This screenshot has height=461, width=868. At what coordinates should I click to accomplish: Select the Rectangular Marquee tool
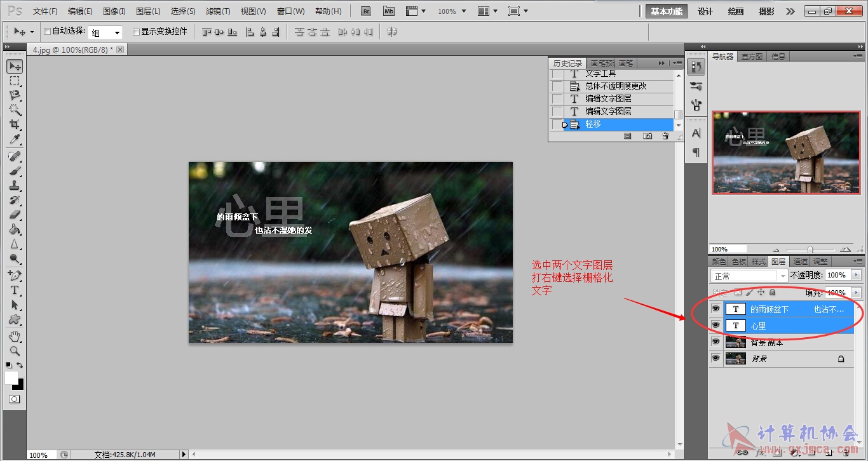15,81
